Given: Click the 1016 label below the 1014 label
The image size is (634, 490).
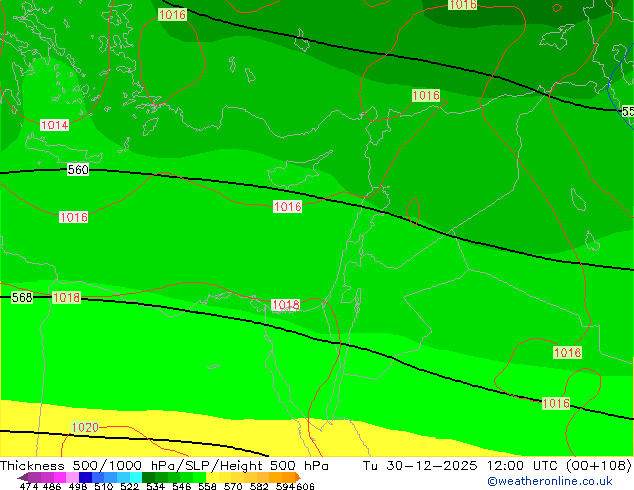Looking at the screenshot, I should click(73, 217).
